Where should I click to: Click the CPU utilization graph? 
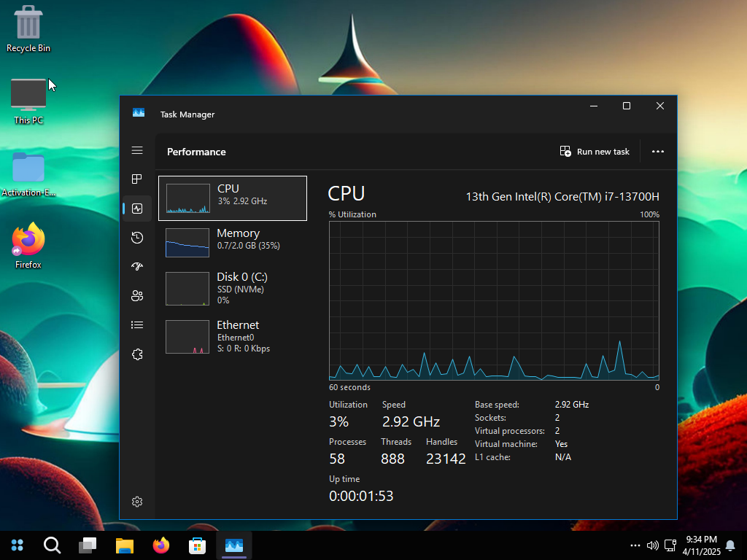(x=494, y=300)
